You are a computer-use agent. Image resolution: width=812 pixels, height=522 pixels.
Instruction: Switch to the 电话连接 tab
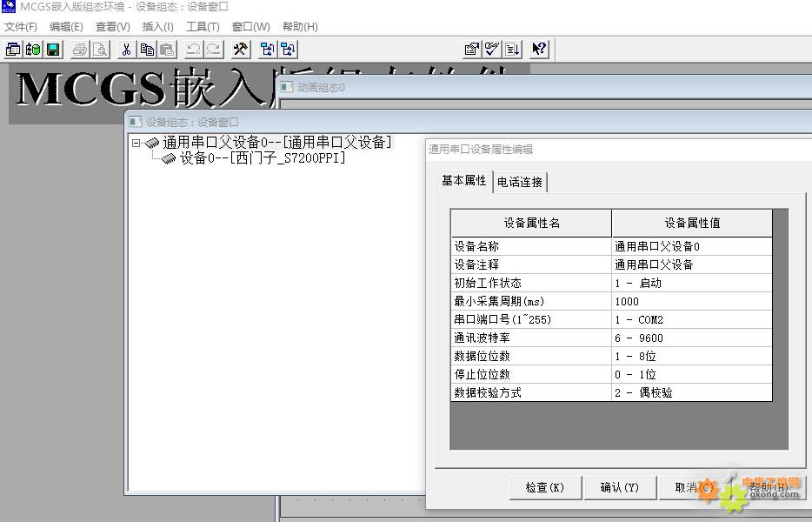[x=520, y=182]
